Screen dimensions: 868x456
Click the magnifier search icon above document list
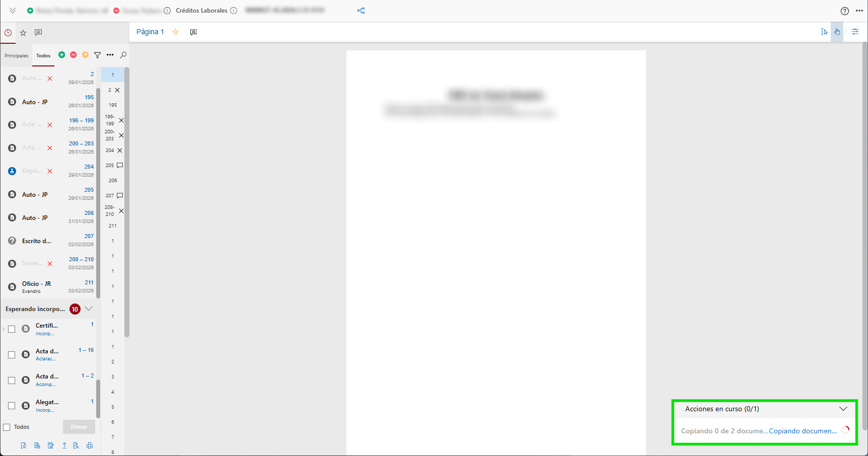point(123,55)
